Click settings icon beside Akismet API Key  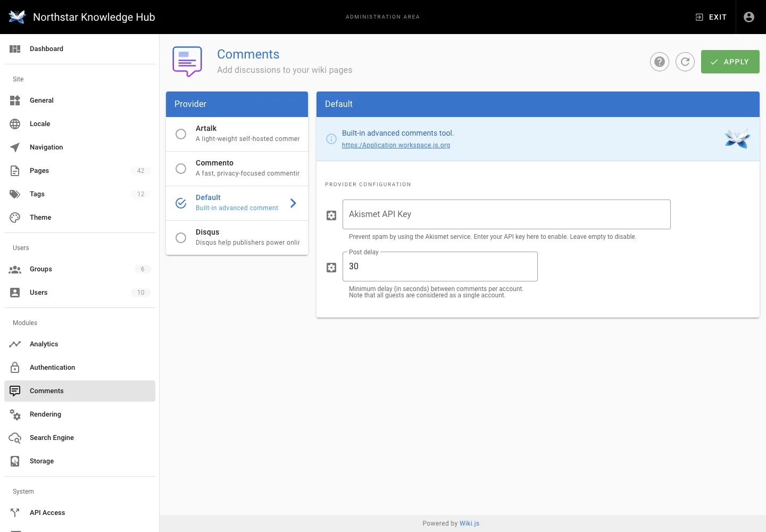[331, 215]
